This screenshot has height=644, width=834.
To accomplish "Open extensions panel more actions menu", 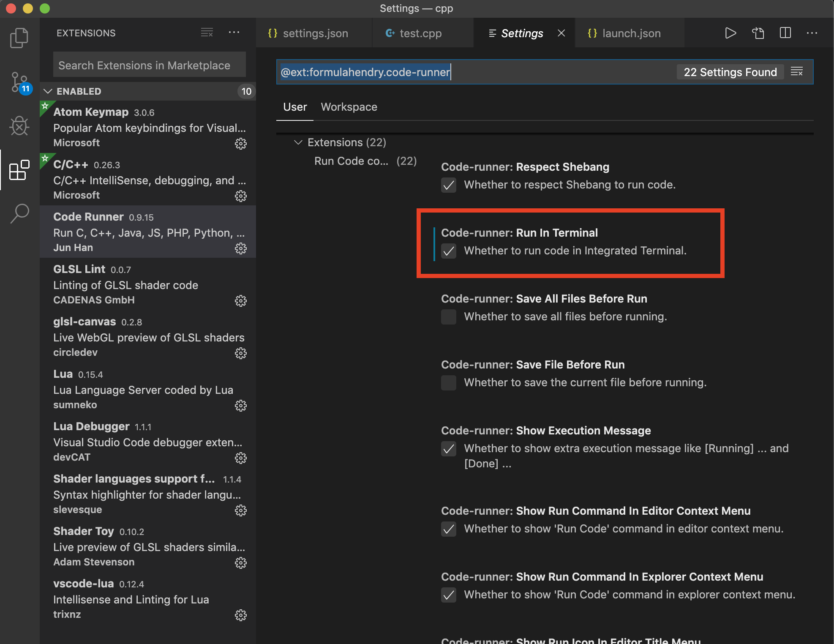I will [234, 33].
